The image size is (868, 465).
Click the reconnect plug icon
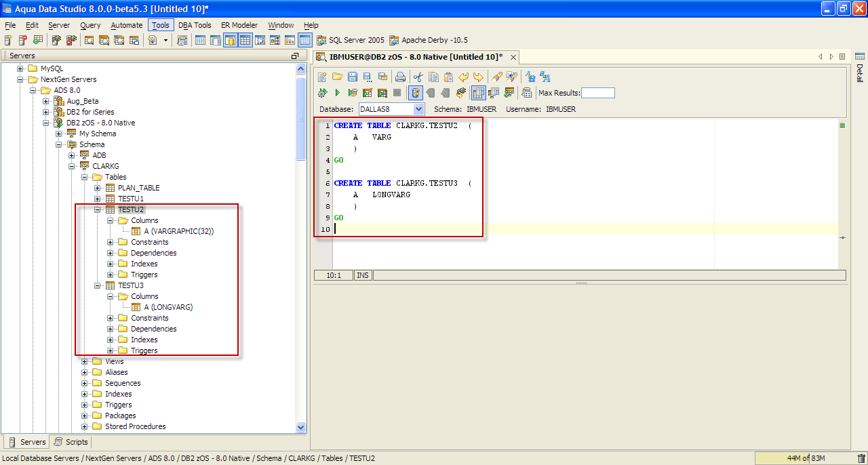461,92
